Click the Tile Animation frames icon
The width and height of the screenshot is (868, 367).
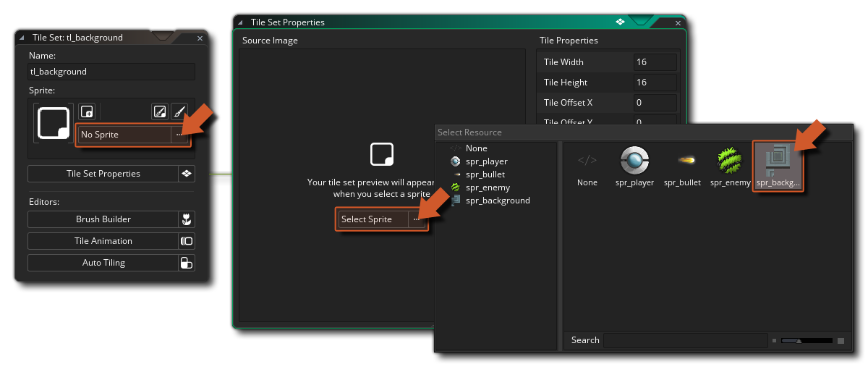tap(187, 241)
